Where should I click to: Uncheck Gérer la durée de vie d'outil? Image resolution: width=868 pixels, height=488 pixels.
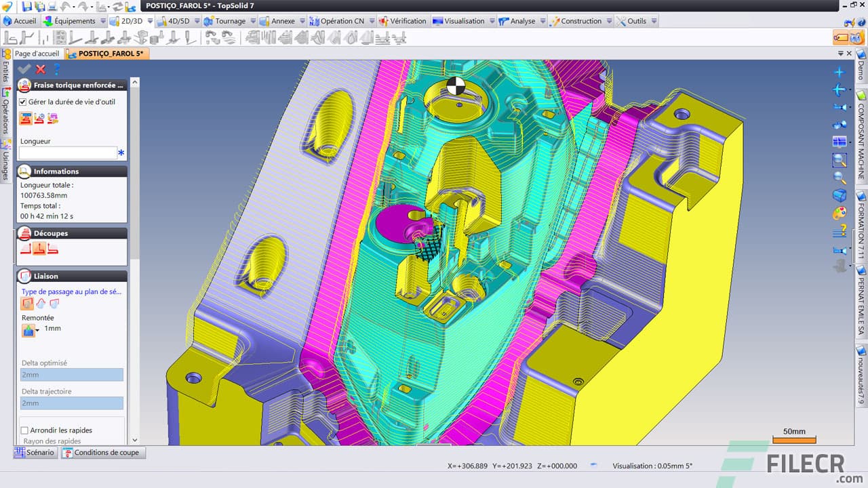(x=23, y=102)
